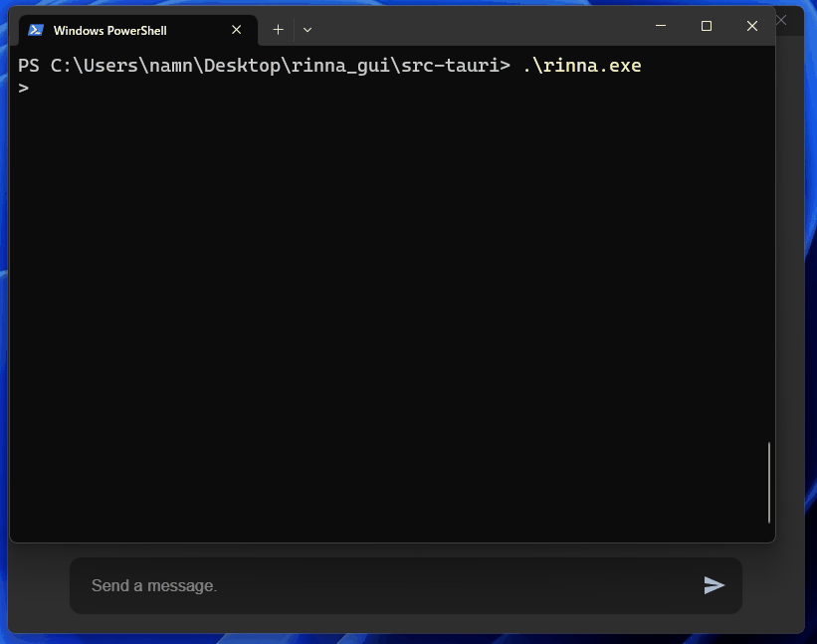Activate the send icon beside the message box
This screenshot has height=644, width=817.
coord(715,585)
